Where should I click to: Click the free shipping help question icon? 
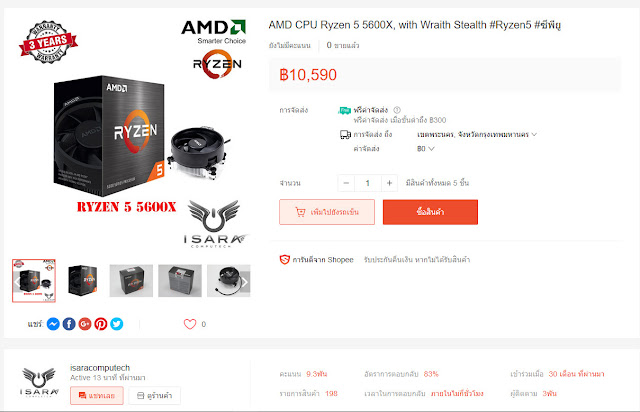coord(397,110)
